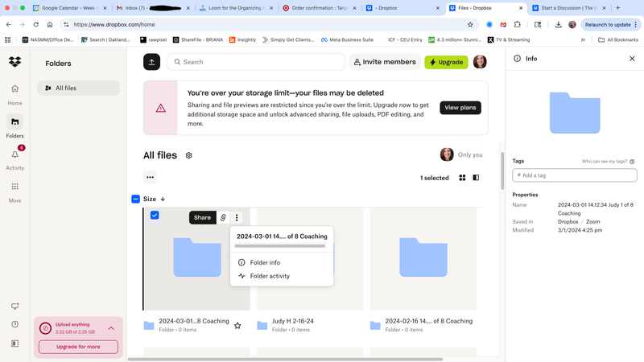644x362 pixels.
Task: Click Upgrade for more button
Action: [78, 347]
